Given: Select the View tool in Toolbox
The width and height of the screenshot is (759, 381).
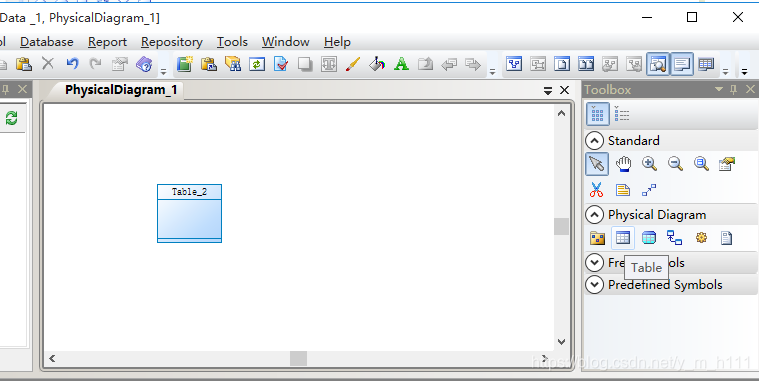Looking at the screenshot, I should point(649,238).
